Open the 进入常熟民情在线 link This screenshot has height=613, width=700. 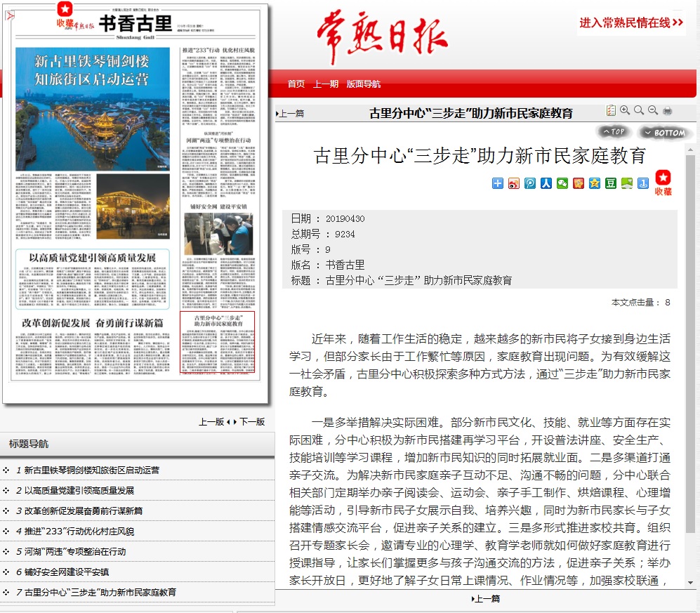[631, 22]
